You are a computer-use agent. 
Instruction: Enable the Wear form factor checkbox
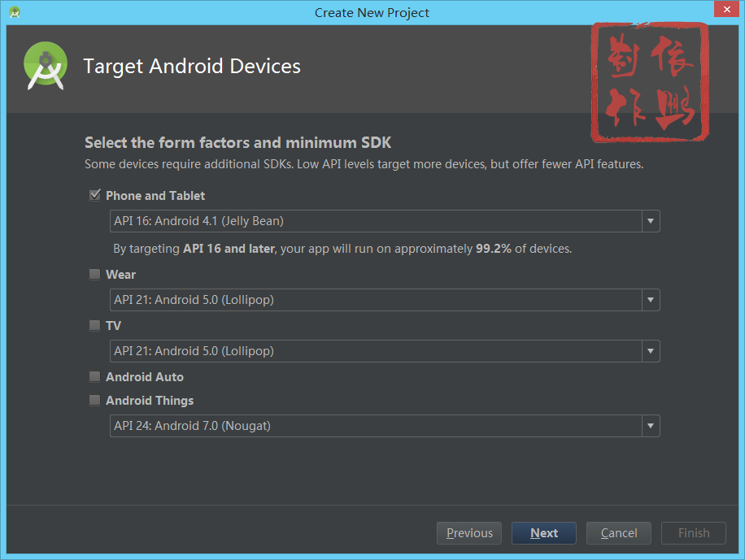tap(95, 274)
